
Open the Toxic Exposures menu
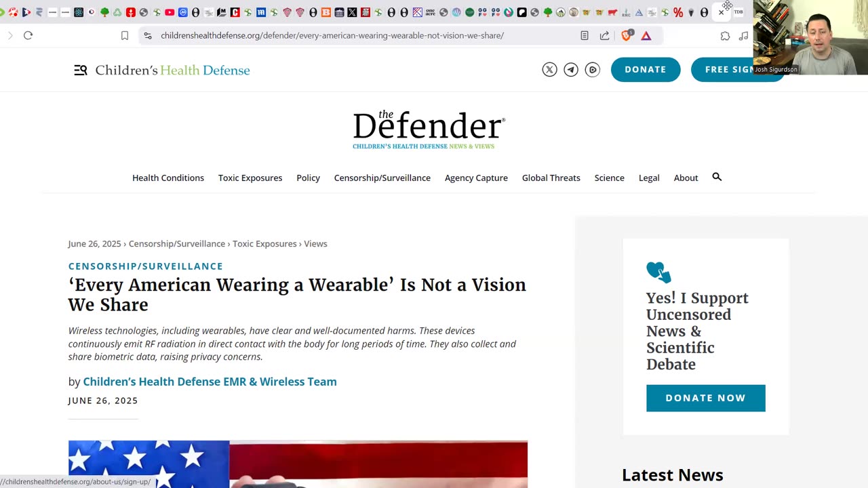pyautogui.click(x=250, y=178)
